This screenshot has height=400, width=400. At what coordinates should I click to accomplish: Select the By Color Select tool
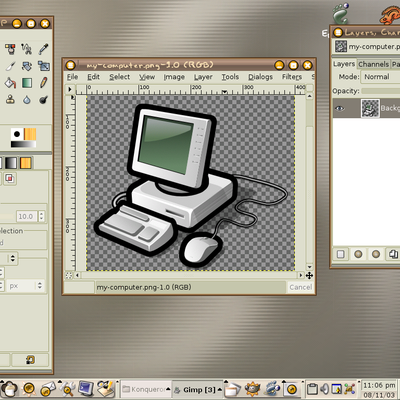(10, 49)
